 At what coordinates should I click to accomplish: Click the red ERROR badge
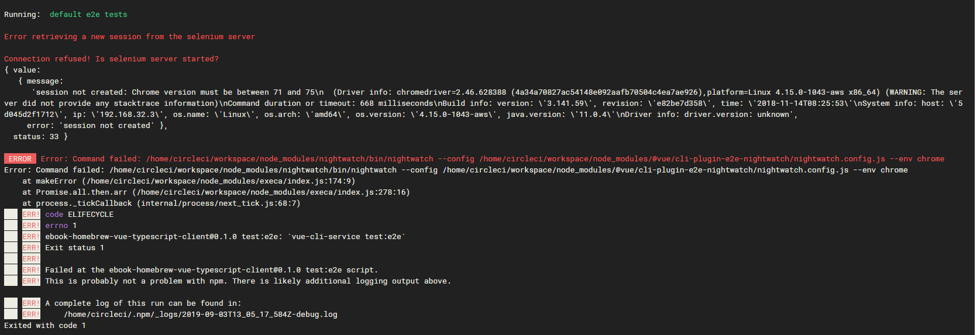[20, 159]
